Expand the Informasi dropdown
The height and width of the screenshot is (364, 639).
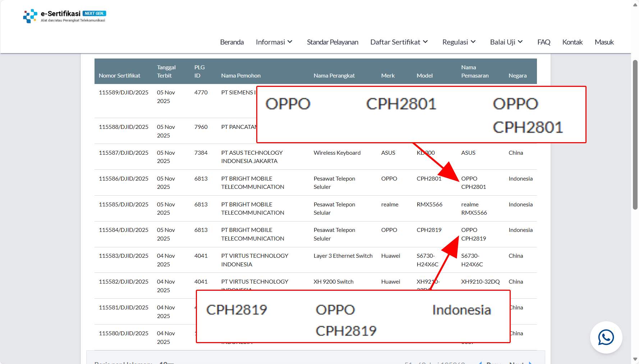click(x=274, y=42)
